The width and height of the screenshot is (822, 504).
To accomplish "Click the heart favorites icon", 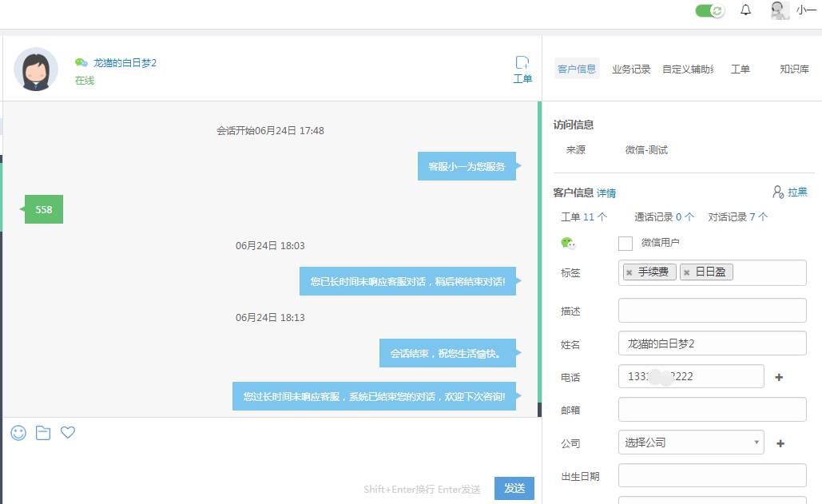I will [68, 433].
